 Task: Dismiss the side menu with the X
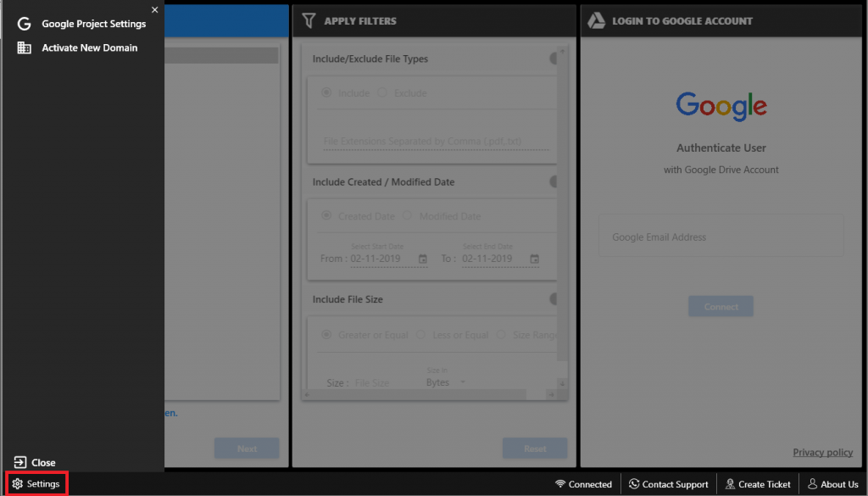[154, 10]
